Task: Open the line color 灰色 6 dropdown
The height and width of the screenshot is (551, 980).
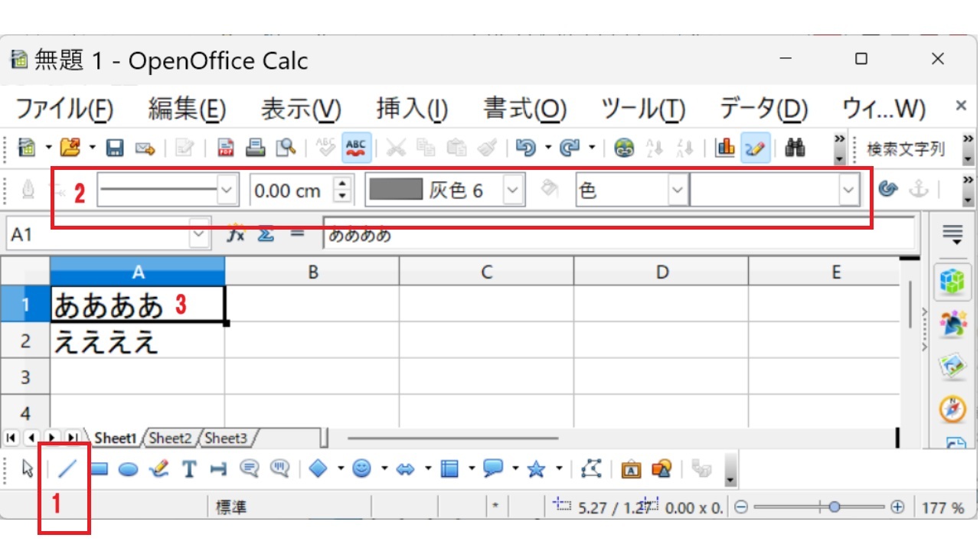Action: (513, 191)
